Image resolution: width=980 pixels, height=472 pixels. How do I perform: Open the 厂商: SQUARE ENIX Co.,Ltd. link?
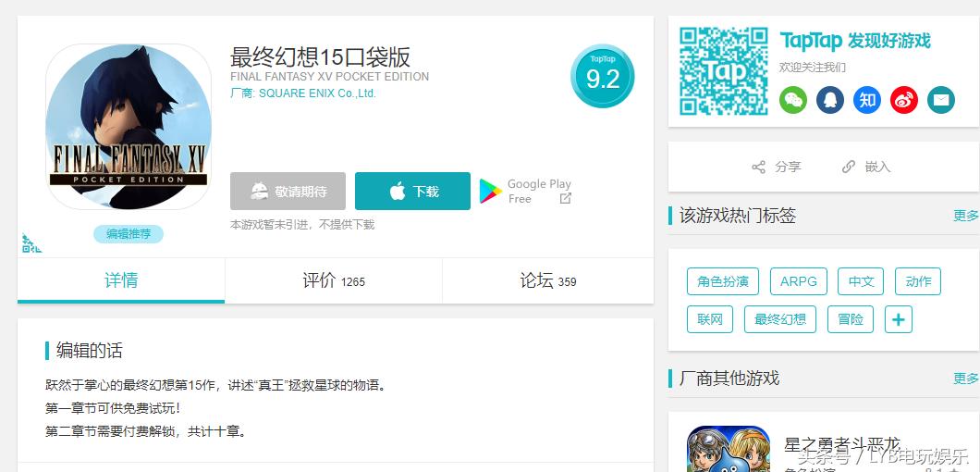pyautogui.click(x=303, y=93)
